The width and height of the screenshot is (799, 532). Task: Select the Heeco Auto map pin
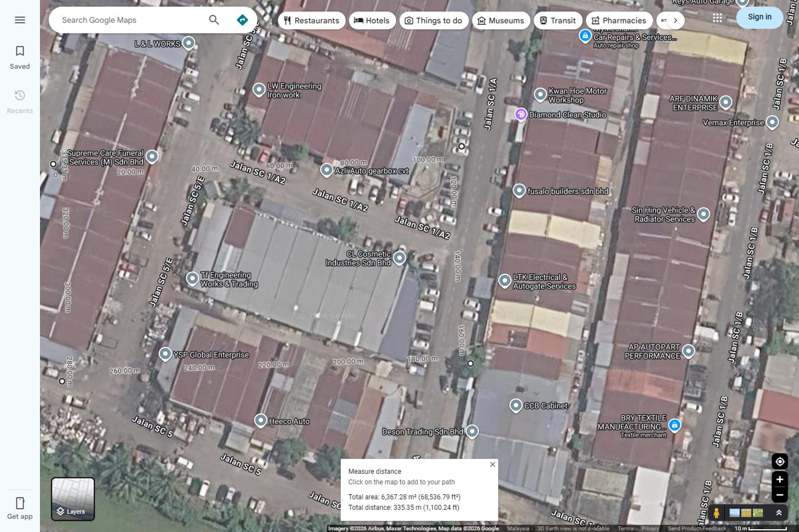[261, 420]
